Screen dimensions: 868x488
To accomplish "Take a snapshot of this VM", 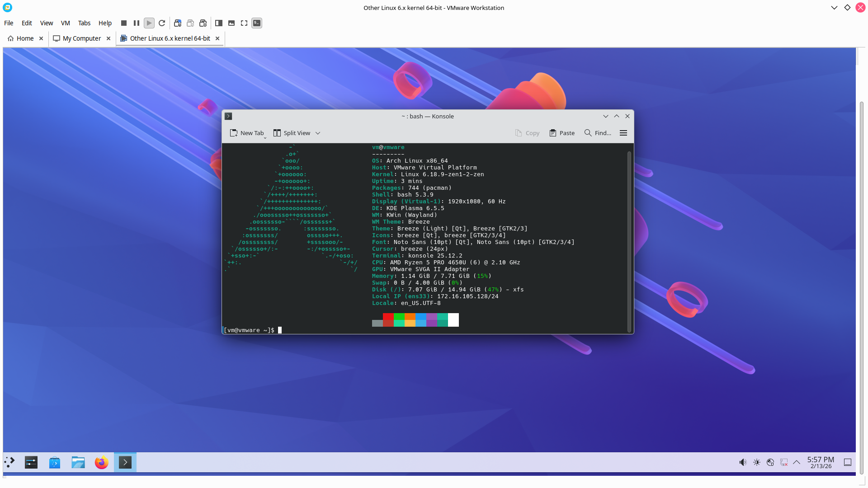I will [x=178, y=23].
